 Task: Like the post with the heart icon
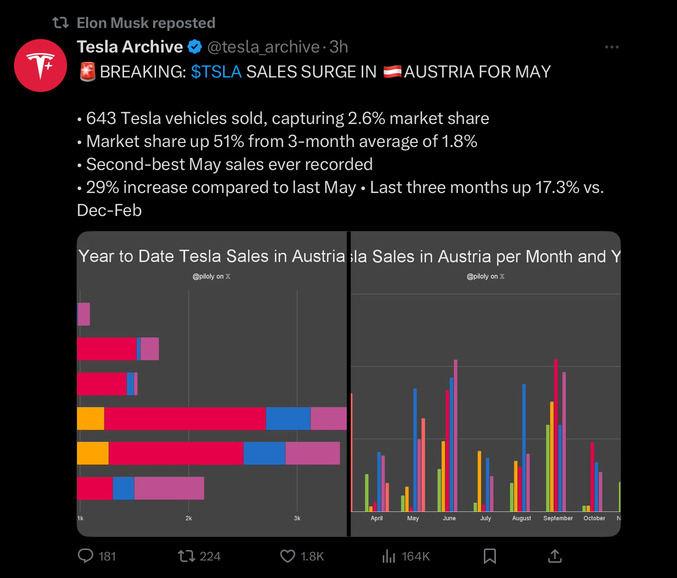287,555
